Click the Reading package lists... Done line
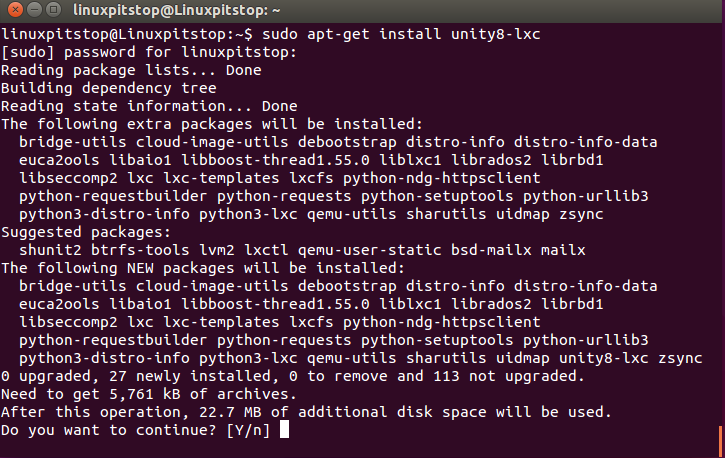Image resolution: width=725 pixels, height=458 pixels. pyautogui.click(x=131, y=70)
